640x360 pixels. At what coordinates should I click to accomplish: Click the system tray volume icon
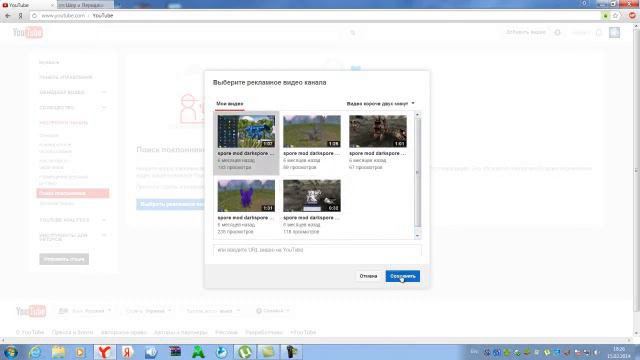597,352
